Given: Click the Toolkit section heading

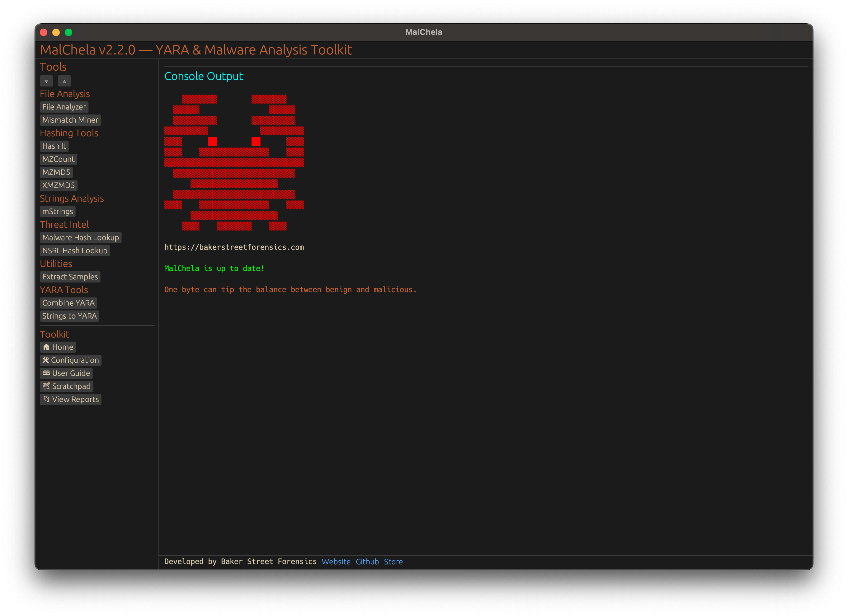Looking at the screenshot, I should [54, 334].
